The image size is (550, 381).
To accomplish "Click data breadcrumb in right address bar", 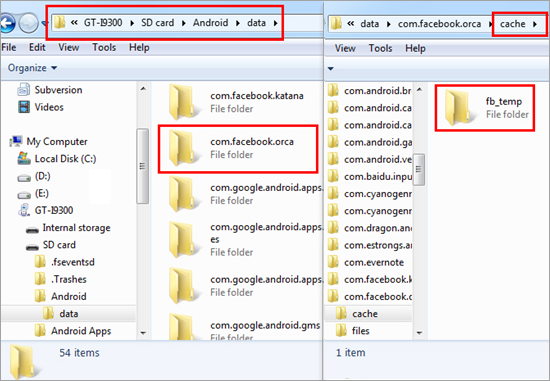I will click(x=370, y=24).
